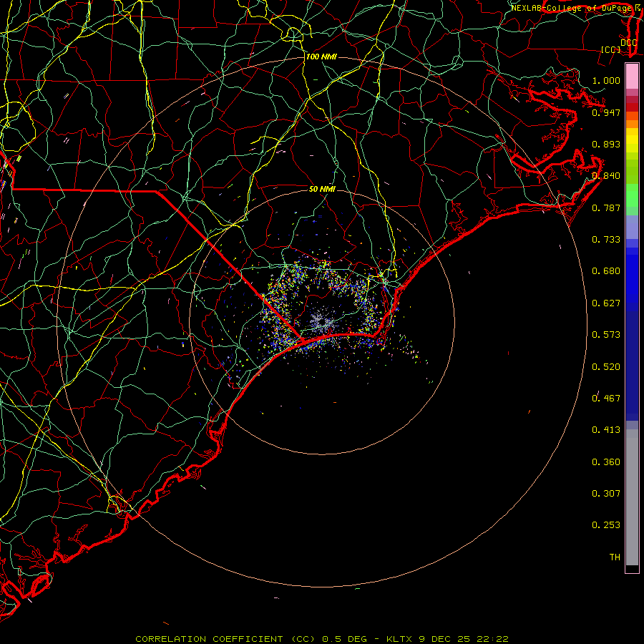Click the 0.413 scale value
The width and height of the screenshot is (644, 644).
click(x=606, y=430)
